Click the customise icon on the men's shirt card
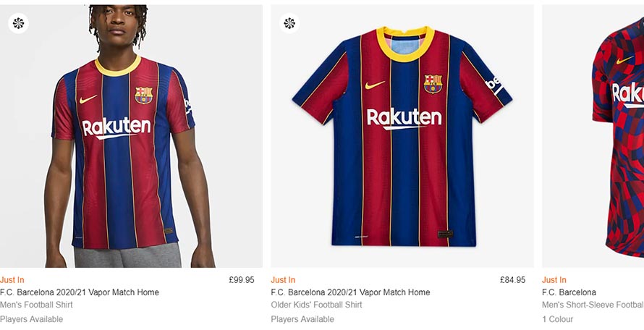The height and width of the screenshot is (330, 644). [x=18, y=23]
